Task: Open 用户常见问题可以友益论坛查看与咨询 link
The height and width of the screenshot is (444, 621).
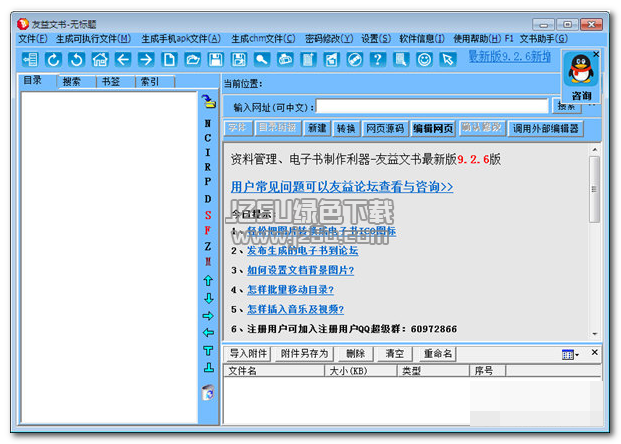Action: click(342, 187)
